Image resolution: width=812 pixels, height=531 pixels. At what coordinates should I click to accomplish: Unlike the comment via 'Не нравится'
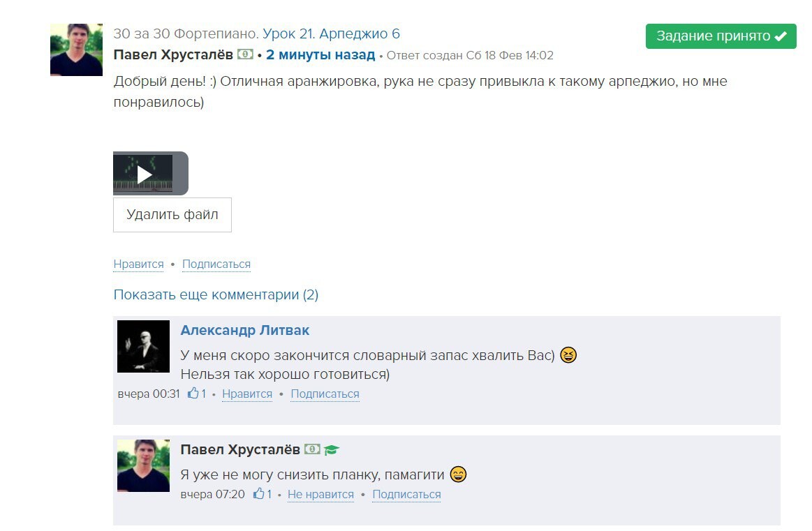(x=320, y=494)
